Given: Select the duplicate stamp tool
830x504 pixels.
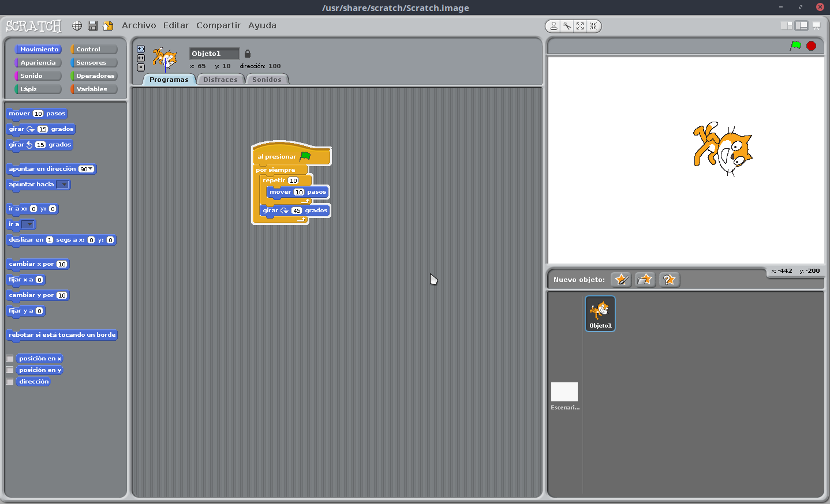Looking at the screenshot, I should 554,26.
